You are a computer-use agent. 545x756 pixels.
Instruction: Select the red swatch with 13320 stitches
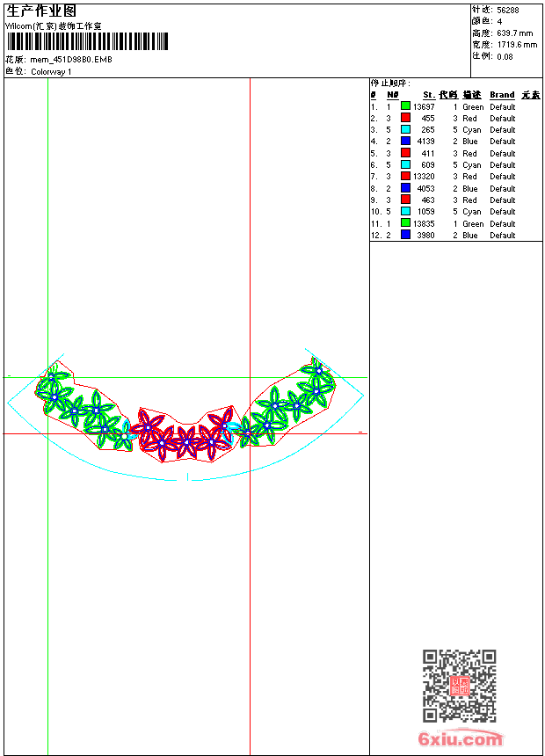click(x=405, y=177)
